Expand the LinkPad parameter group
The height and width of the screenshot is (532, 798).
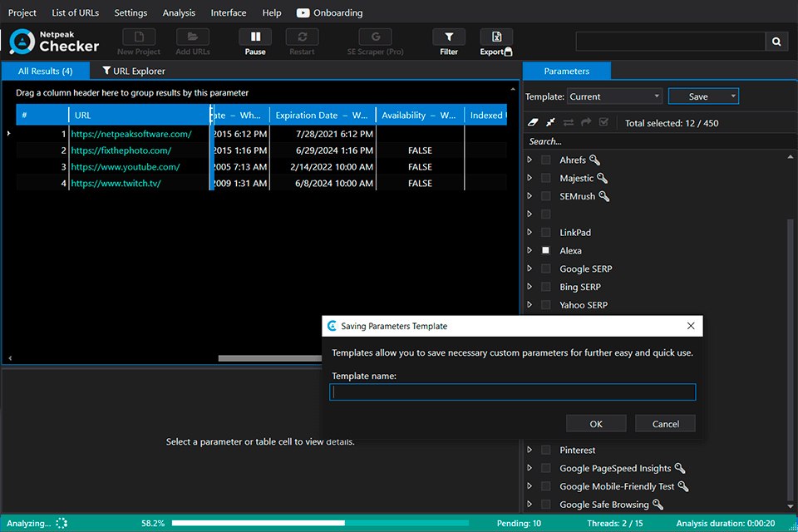coord(530,232)
